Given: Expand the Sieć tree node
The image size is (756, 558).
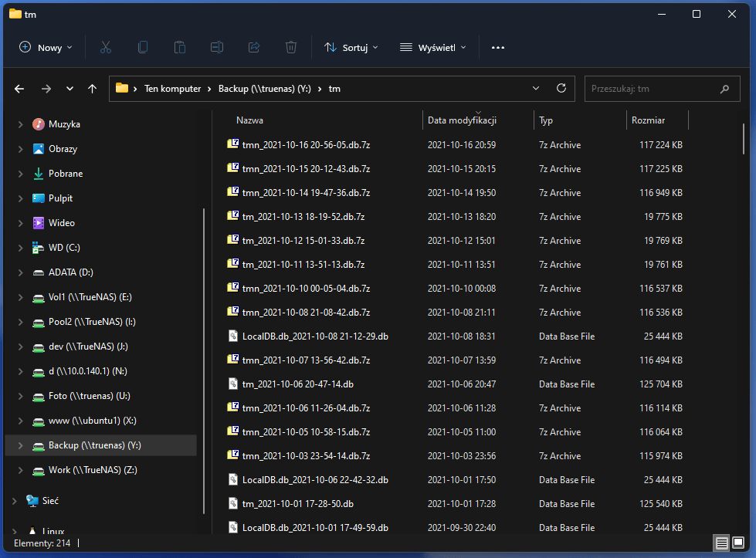Looking at the screenshot, I should [x=14, y=501].
